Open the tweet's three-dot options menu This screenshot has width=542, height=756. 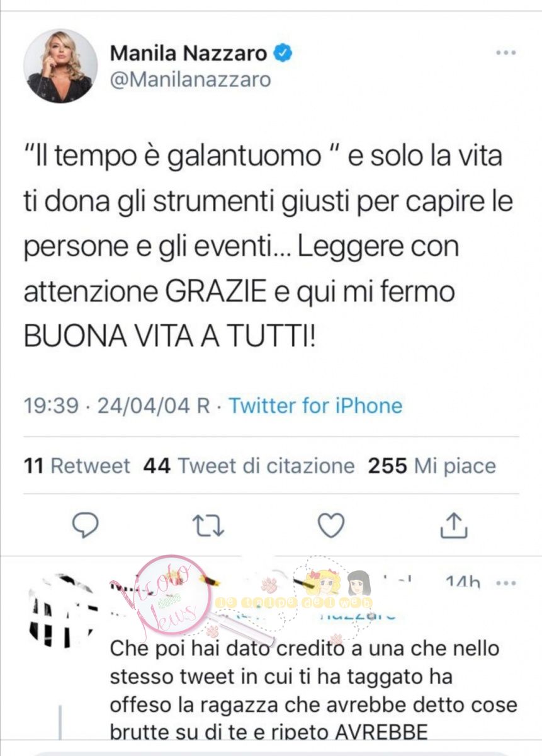coord(506,54)
